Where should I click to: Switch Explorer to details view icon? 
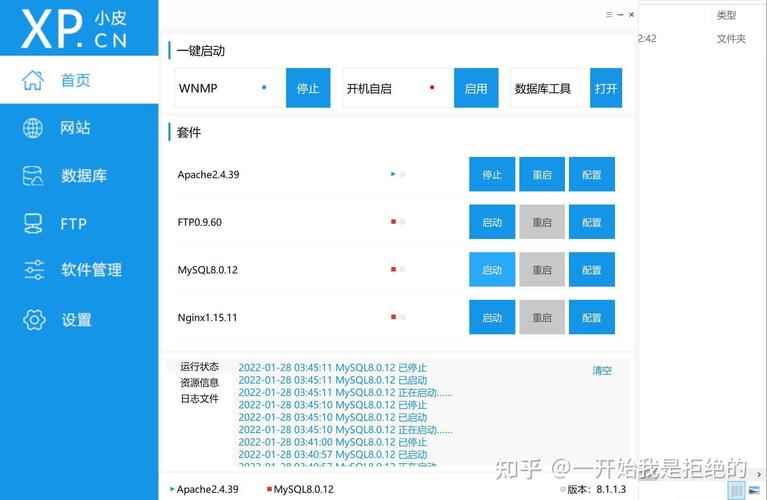pyautogui.click(x=736, y=490)
